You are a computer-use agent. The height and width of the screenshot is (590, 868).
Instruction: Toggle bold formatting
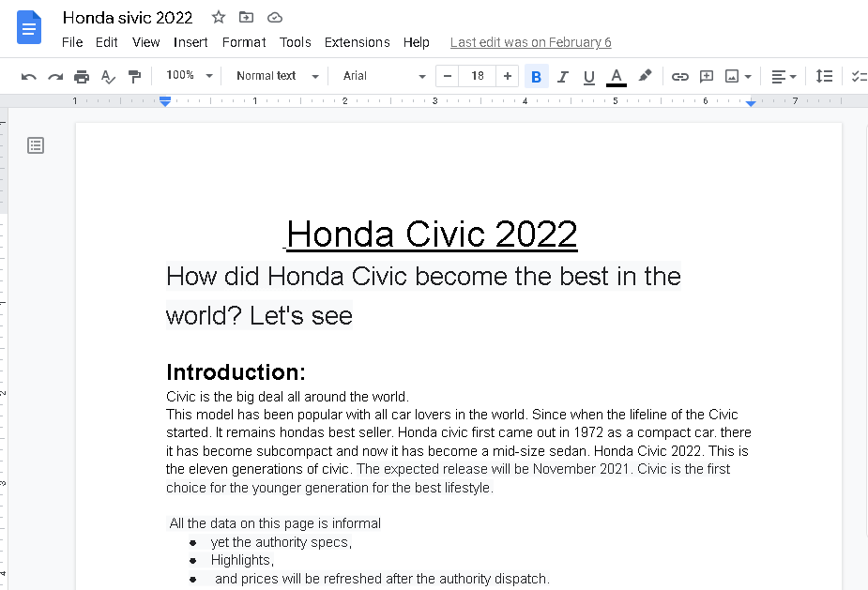click(536, 76)
